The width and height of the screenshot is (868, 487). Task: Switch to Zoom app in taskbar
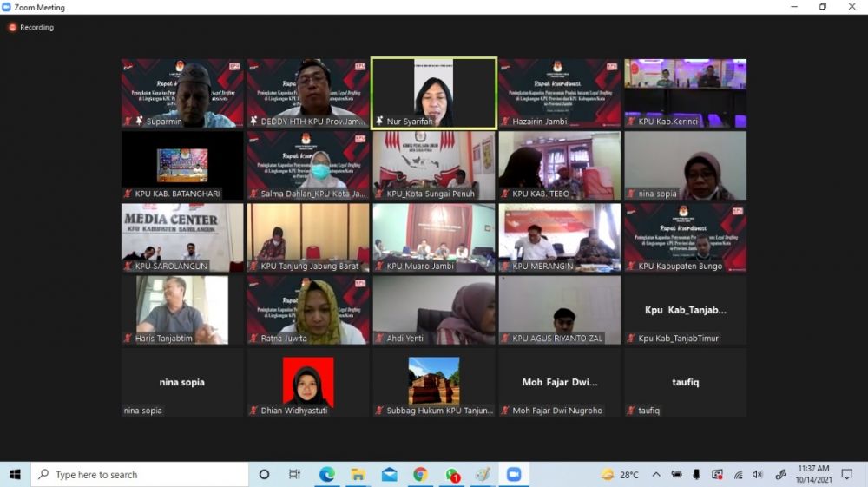(x=513, y=474)
